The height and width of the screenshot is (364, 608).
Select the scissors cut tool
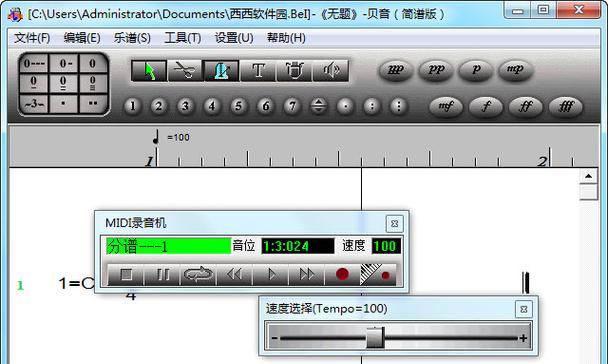(x=185, y=71)
